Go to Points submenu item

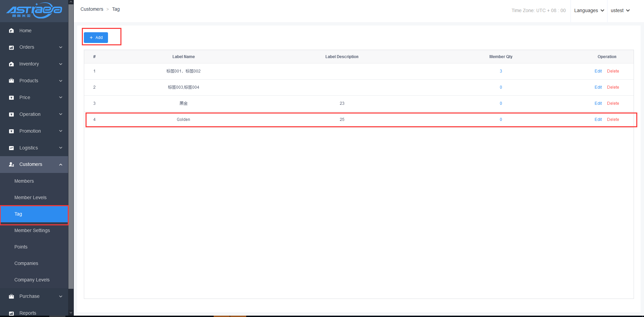click(x=21, y=247)
